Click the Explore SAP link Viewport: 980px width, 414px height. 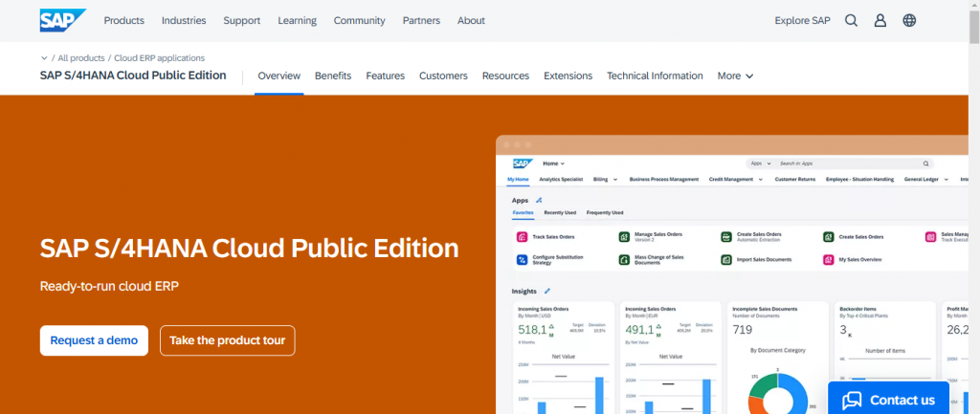[802, 20]
